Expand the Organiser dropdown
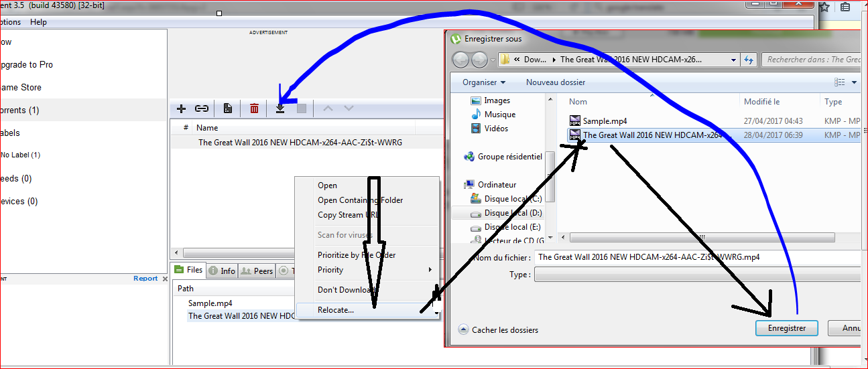868x369 pixels. coord(483,82)
